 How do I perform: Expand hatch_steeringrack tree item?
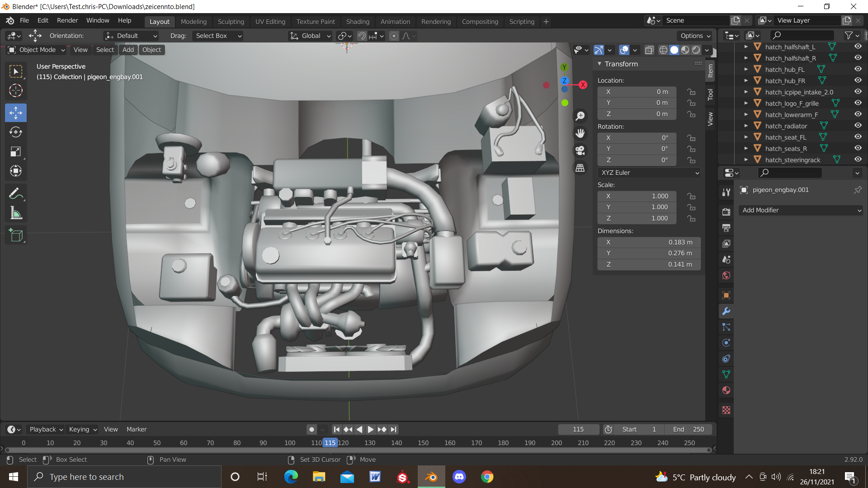(x=746, y=160)
